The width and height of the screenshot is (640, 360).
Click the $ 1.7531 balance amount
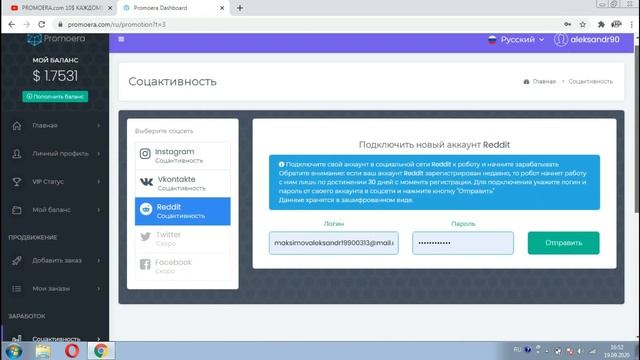pyautogui.click(x=55, y=76)
